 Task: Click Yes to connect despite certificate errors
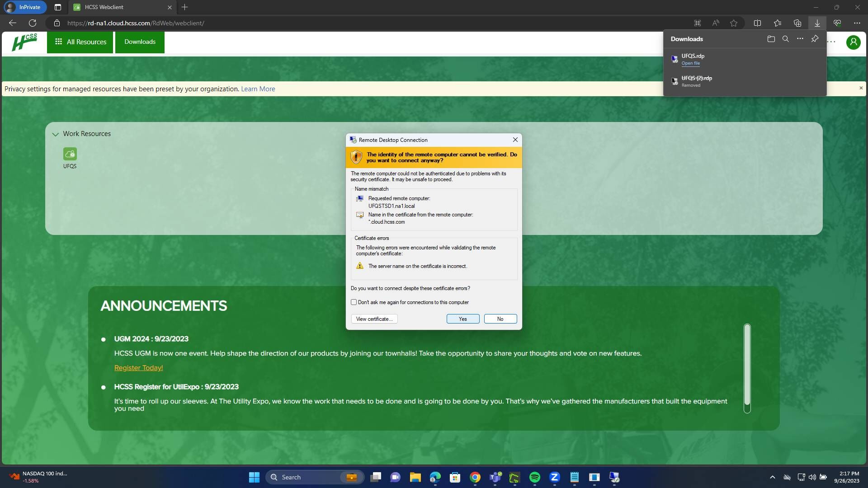(462, 319)
